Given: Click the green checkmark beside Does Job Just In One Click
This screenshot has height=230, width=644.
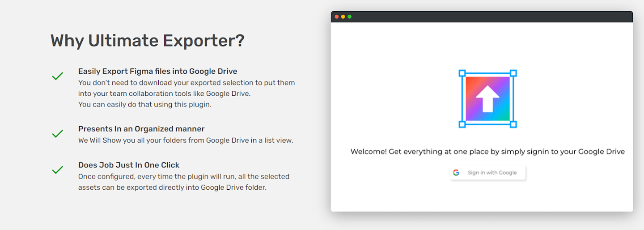Looking at the screenshot, I should 57,170.
